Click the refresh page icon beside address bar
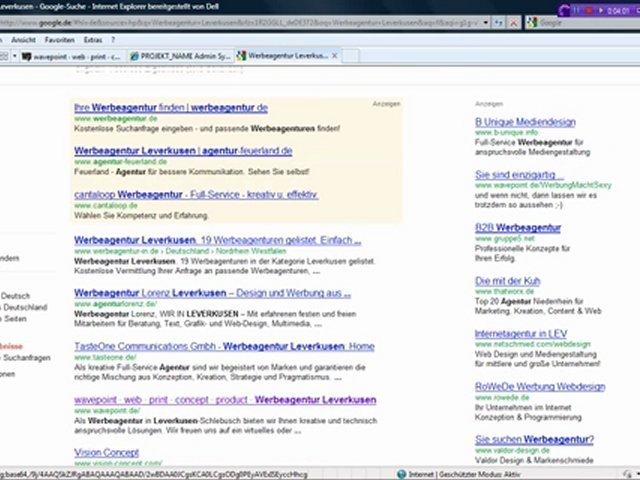This screenshot has width=640, height=480. click(498, 23)
